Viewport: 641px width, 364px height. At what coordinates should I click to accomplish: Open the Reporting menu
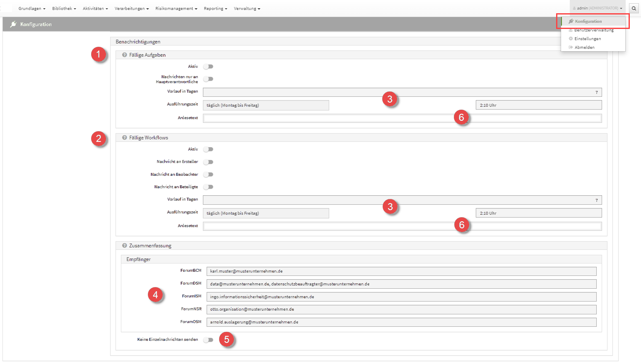pyautogui.click(x=215, y=9)
